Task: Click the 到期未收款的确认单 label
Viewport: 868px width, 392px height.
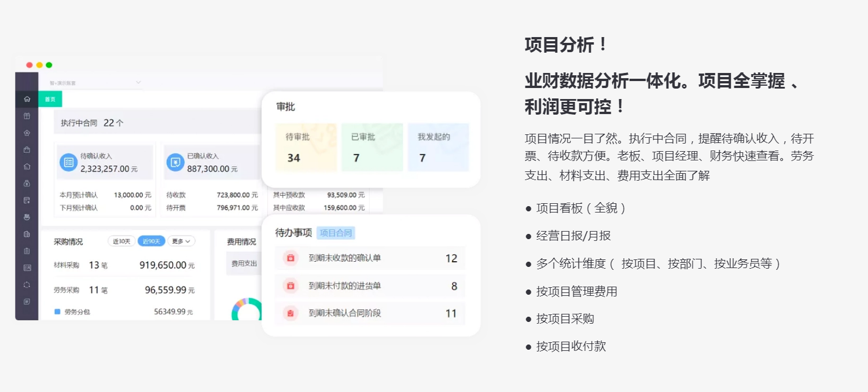Action: click(x=345, y=258)
